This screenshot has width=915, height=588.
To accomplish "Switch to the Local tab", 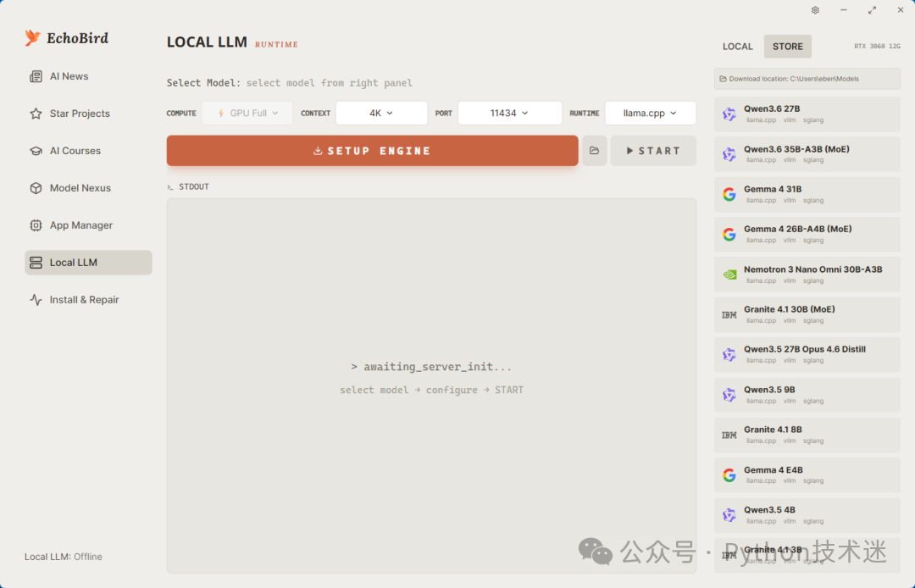I will 738,47.
